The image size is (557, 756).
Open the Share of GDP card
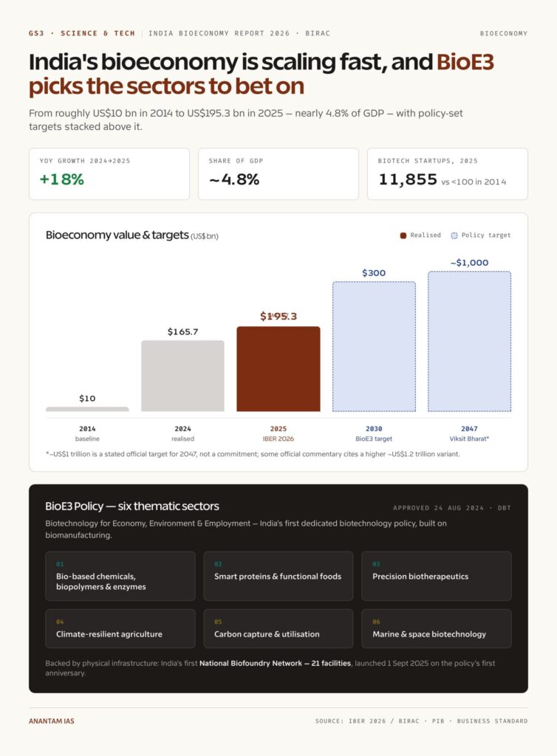[x=278, y=173]
